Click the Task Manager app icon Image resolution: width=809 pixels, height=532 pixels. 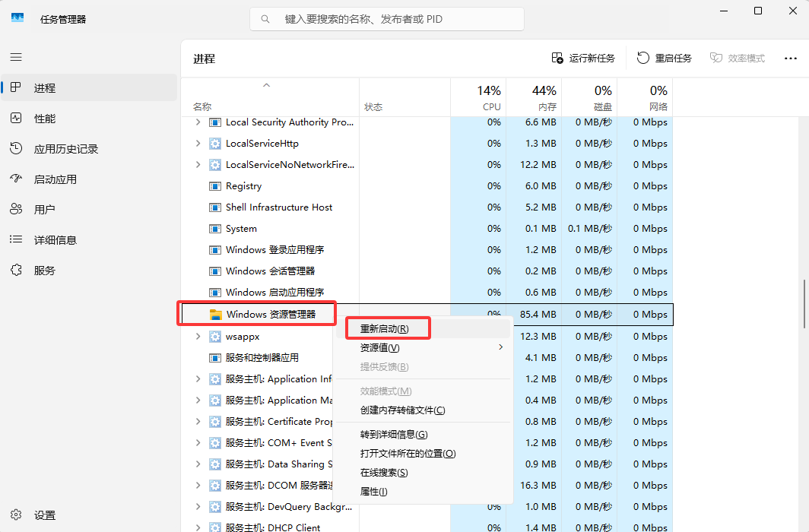17,18
